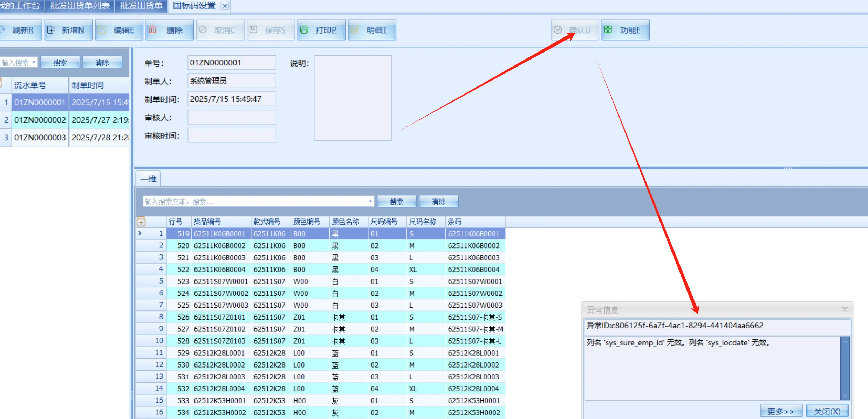Expand the left 输入搜索 dropdown arrow
868x419 pixels.
34,62
